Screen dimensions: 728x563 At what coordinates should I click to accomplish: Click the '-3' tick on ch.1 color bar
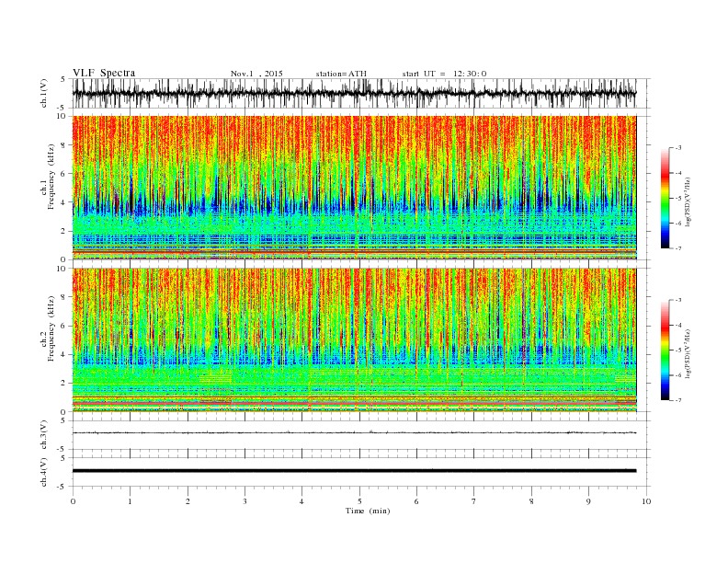click(677, 148)
